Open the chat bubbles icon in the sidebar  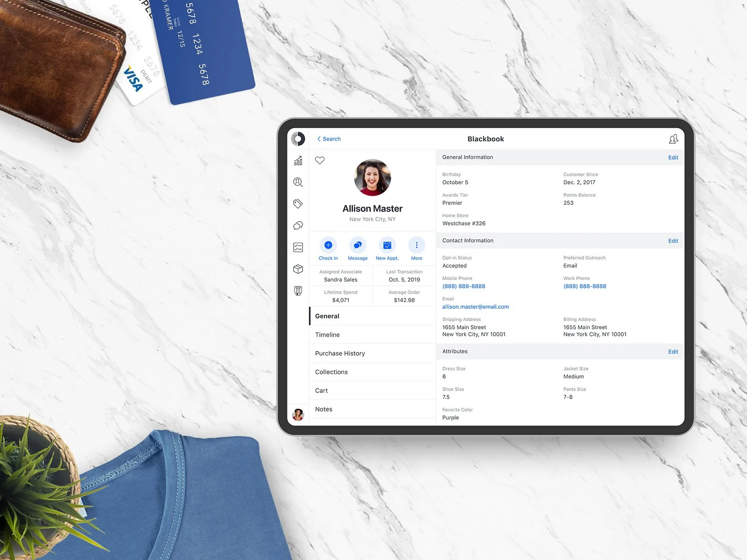pyautogui.click(x=298, y=225)
